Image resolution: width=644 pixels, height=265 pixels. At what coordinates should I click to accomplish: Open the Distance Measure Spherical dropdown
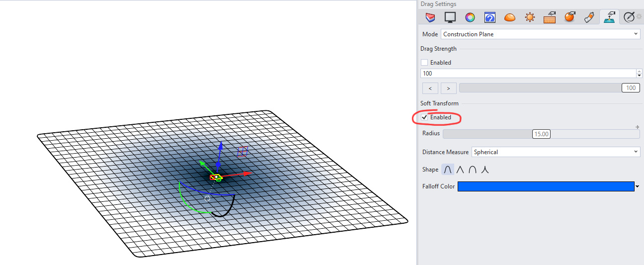pyautogui.click(x=556, y=152)
